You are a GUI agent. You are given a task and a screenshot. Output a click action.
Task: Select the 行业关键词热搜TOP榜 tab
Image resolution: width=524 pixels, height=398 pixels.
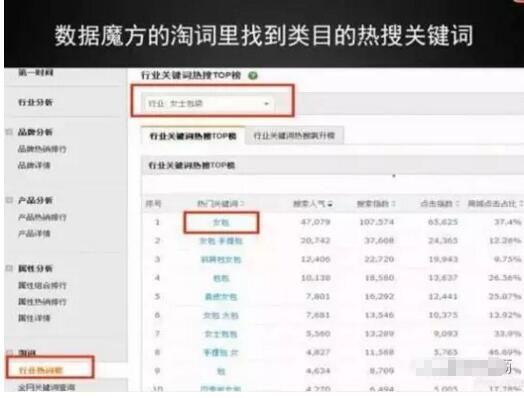[193, 136]
